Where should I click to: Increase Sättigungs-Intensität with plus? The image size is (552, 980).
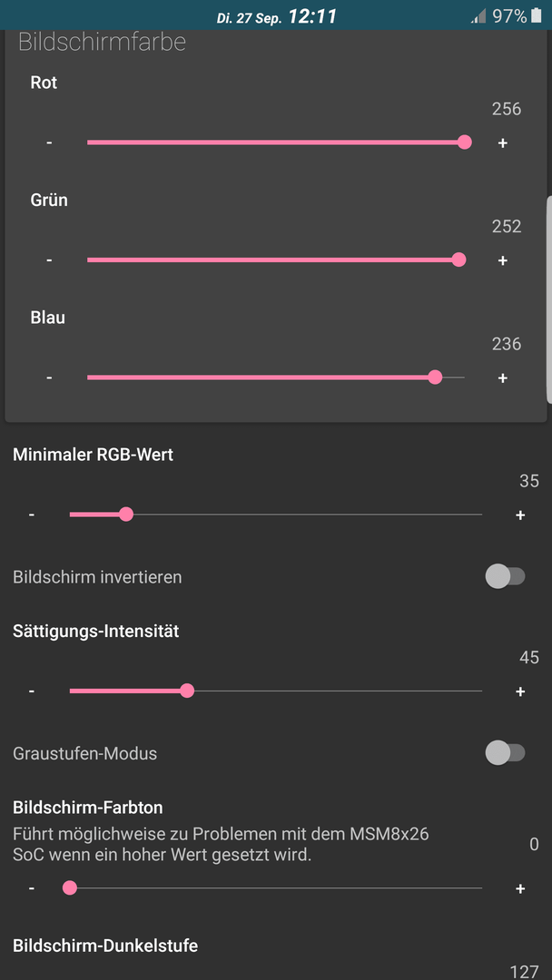tap(520, 691)
